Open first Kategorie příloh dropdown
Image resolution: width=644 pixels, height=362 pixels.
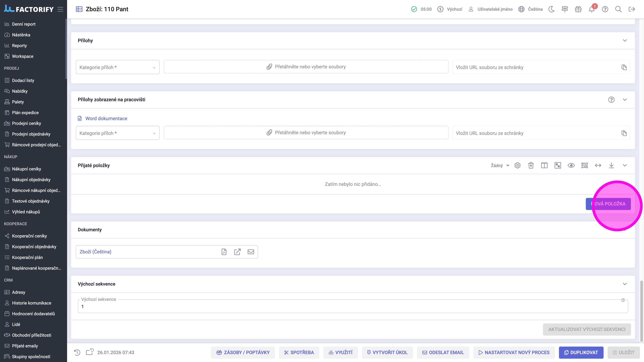(x=118, y=67)
